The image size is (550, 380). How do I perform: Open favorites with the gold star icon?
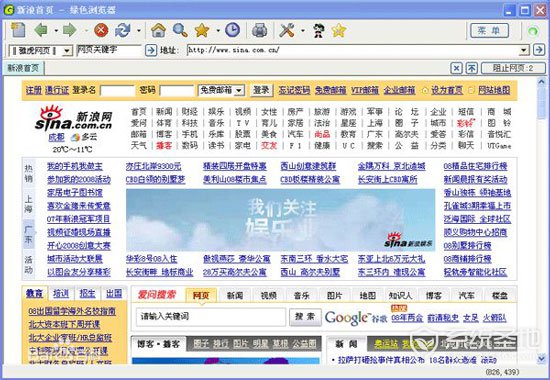[202, 30]
